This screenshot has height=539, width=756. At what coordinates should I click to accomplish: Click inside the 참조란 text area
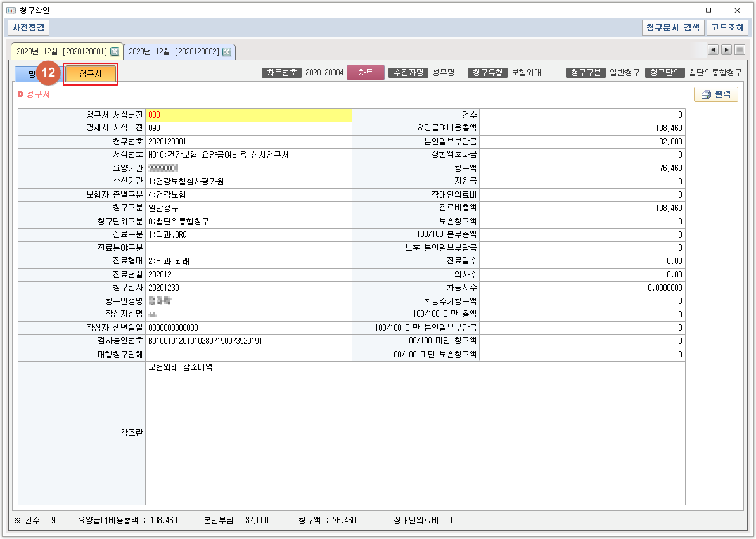pyautogui.click(x=415, y=433)
